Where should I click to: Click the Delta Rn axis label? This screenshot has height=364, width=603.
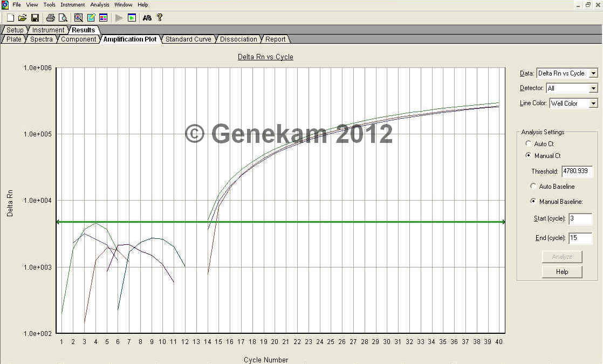[10, 203]
